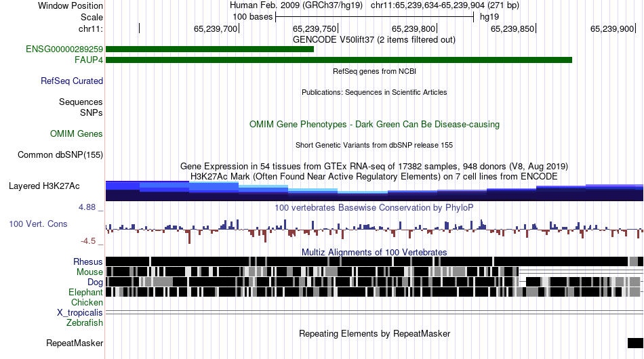Click the OMIM Gene Phenotypes track title
The width and height of the screenshot is (644, 359).
pos(374,125)
